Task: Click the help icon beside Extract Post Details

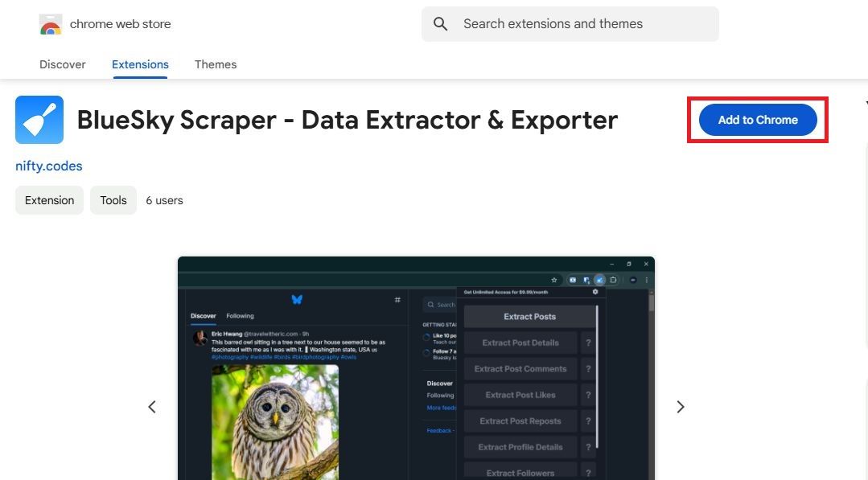Action: [x=588, y=343]
